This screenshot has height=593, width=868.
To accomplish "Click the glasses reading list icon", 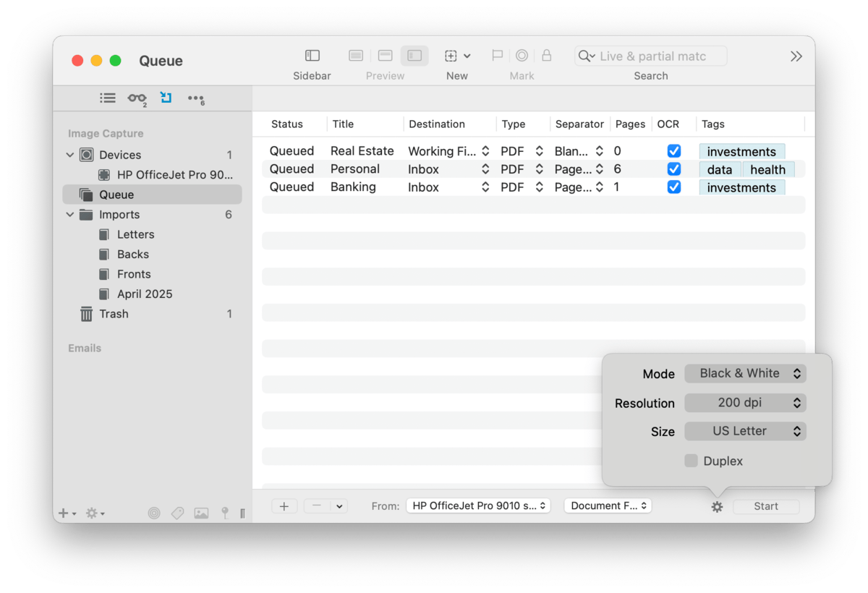I will coord(137,98).
